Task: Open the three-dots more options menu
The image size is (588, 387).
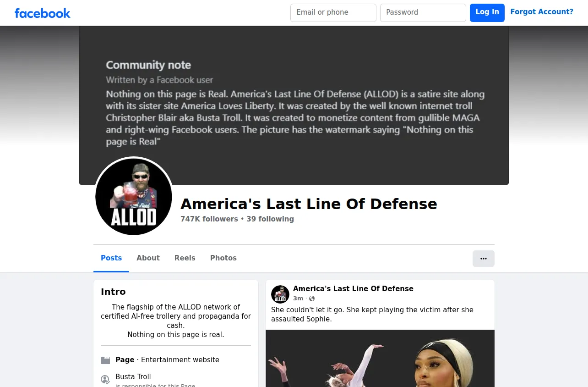Action: point(484,259)
